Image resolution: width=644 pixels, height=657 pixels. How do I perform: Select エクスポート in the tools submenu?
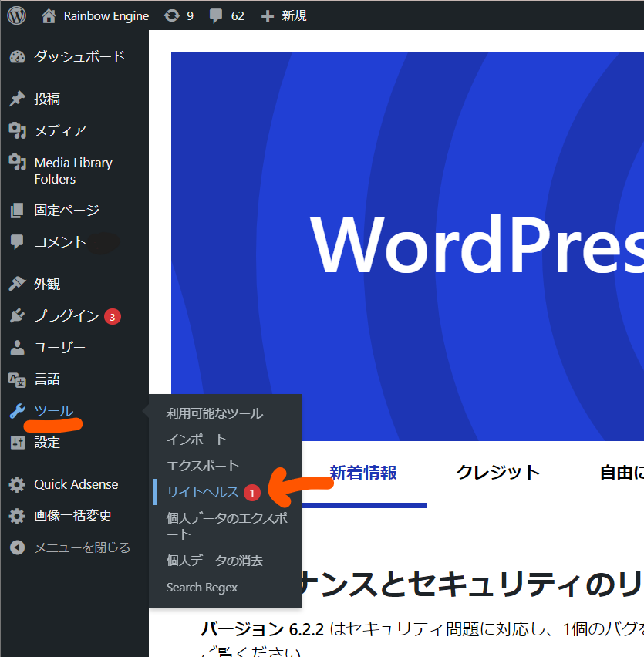(x=202, y=466)
